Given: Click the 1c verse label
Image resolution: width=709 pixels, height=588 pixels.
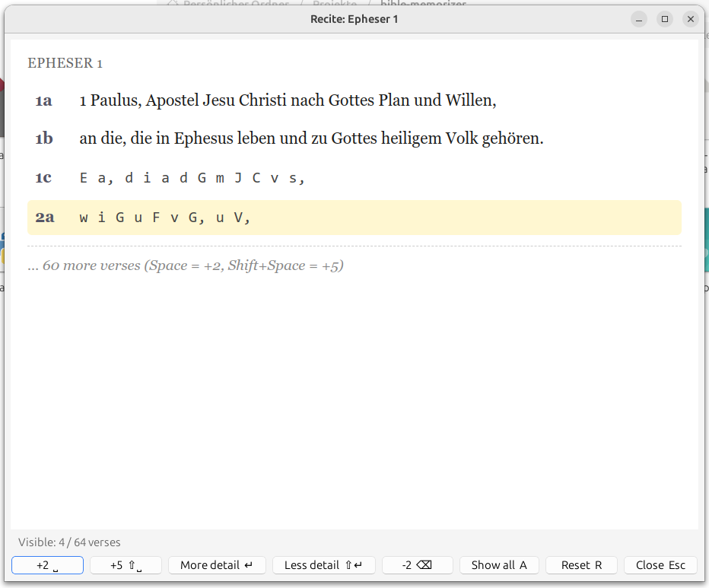Looking at the screenshot, I should [x=43, y=178].
